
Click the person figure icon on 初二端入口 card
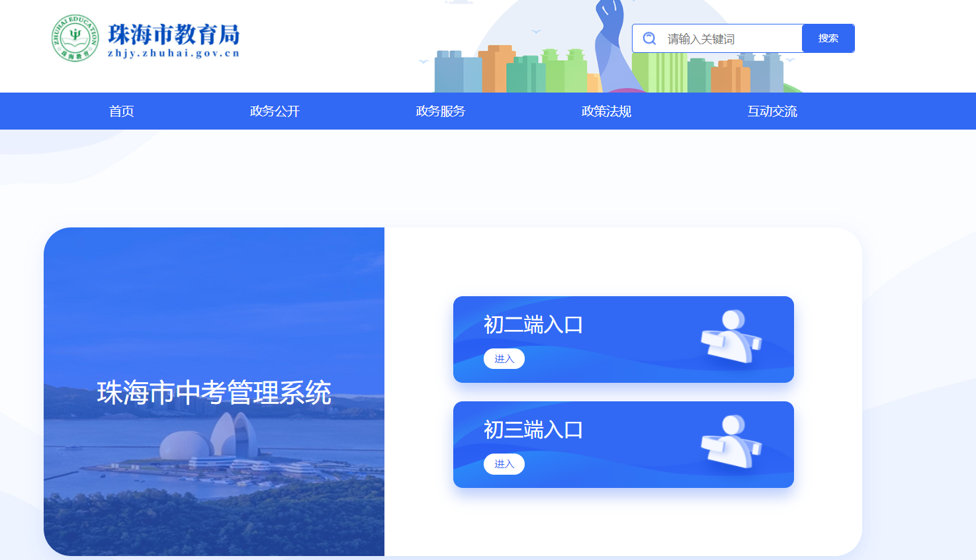[731, 337]
